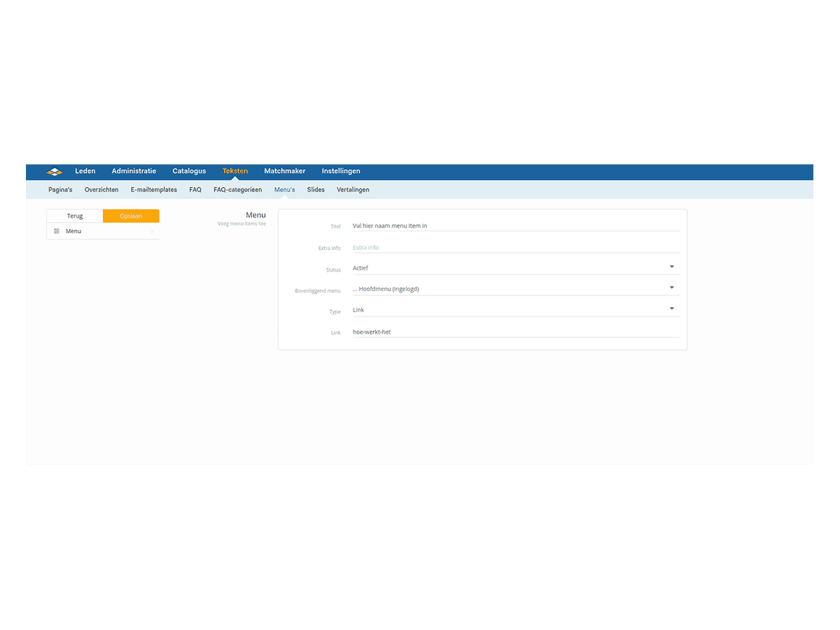Image resolution: width=840 pixels, height=630 pixels.
Task: Go to the Catalogus section
Action: [189, 171]
